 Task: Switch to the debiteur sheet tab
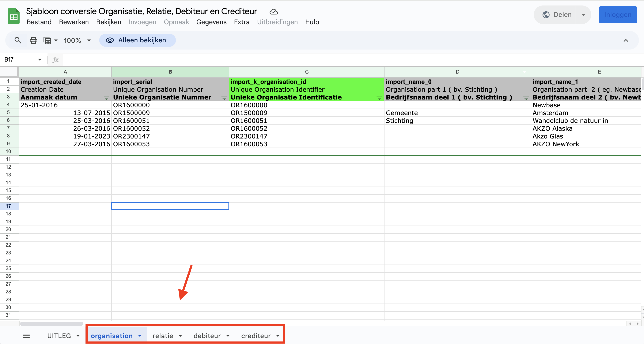[x=207, y=336]
